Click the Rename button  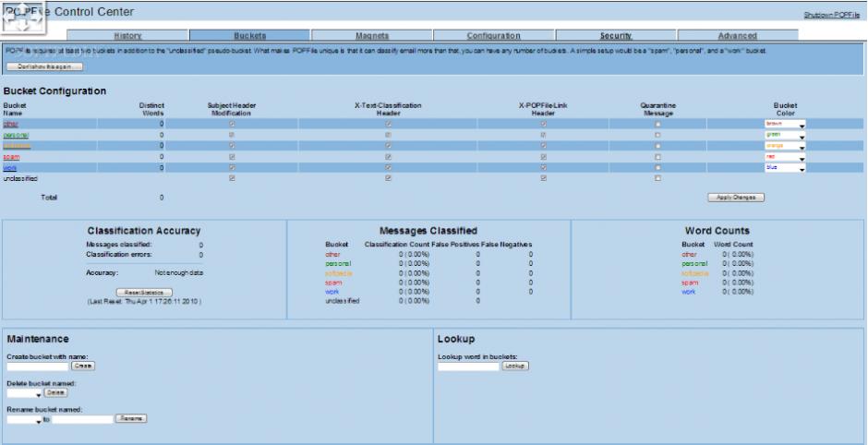click(x=130, y=418)
